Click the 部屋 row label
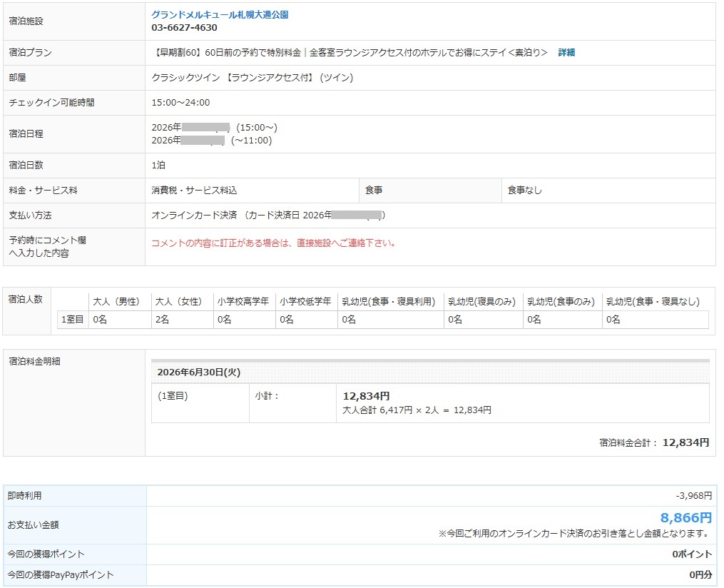 [18, 78]
